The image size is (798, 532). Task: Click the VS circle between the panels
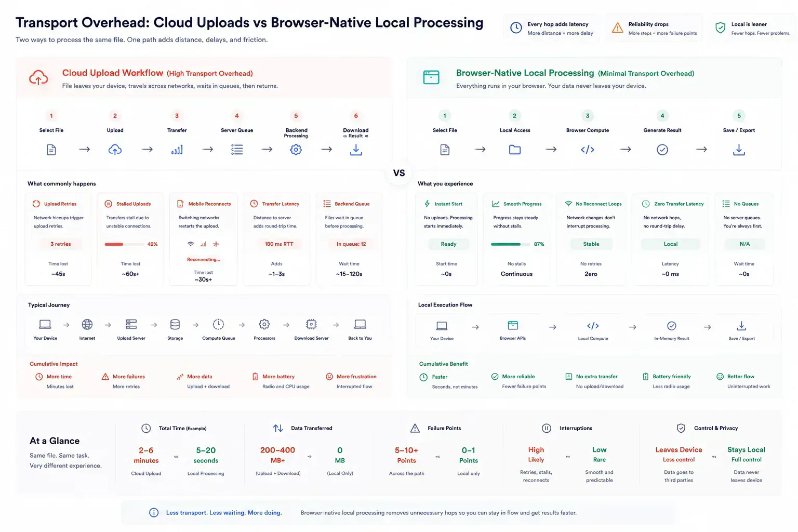click(x=399, y=173)
